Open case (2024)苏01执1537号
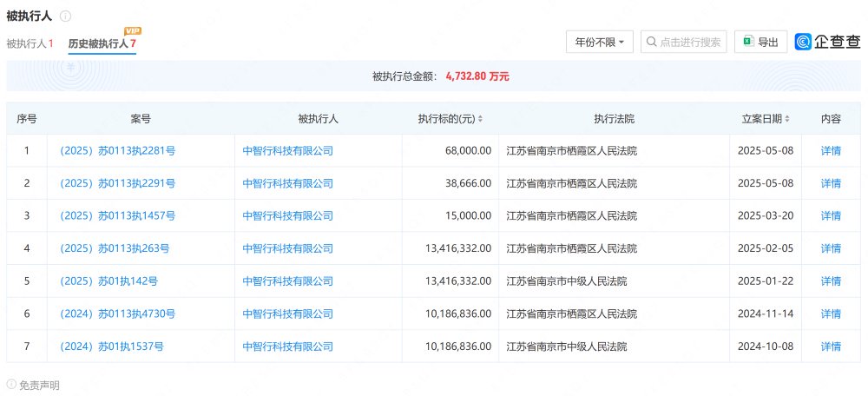Viewport: 868px width, 396px height. tap(111, 346)
